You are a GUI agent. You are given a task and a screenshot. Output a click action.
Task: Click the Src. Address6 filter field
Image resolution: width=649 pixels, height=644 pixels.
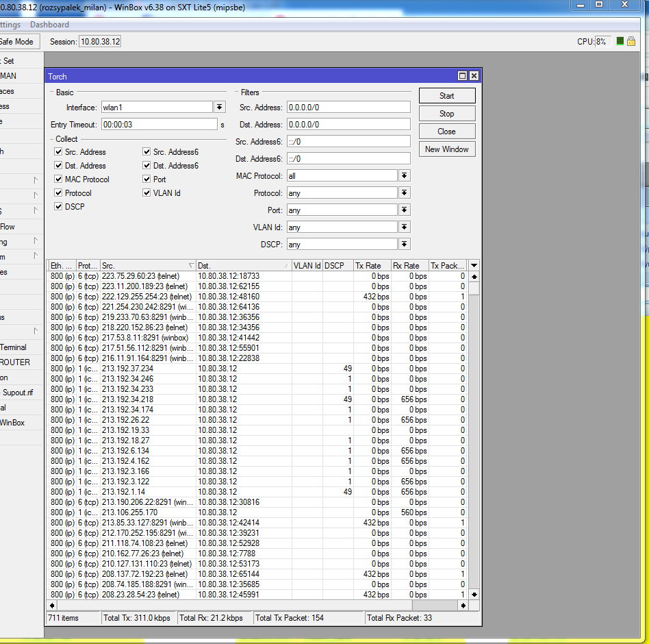pyautogui.click(x=348, y=142)
